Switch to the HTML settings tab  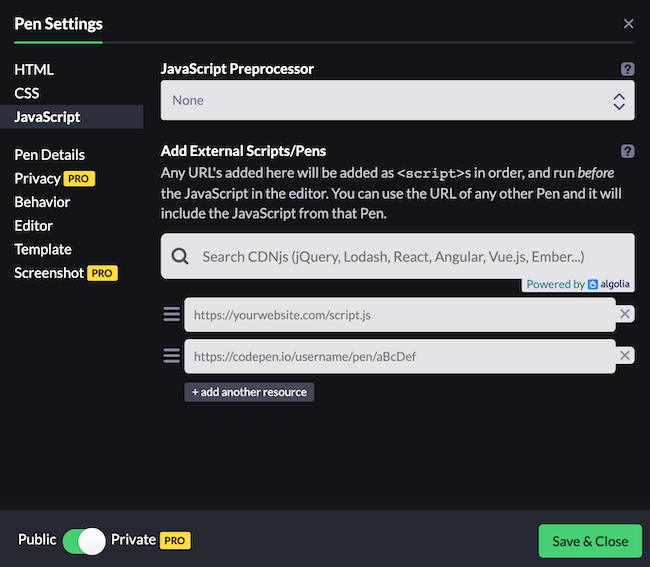click(x=34, y=70)
